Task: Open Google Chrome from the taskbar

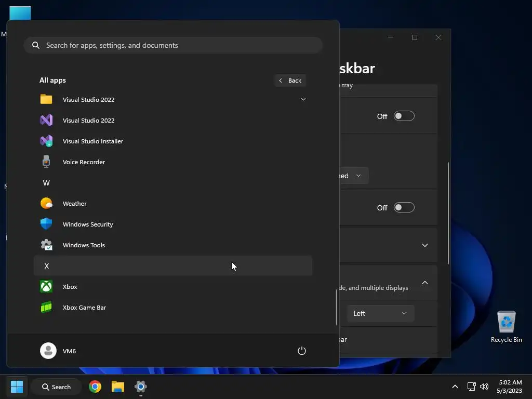Action: pos(95,387)
